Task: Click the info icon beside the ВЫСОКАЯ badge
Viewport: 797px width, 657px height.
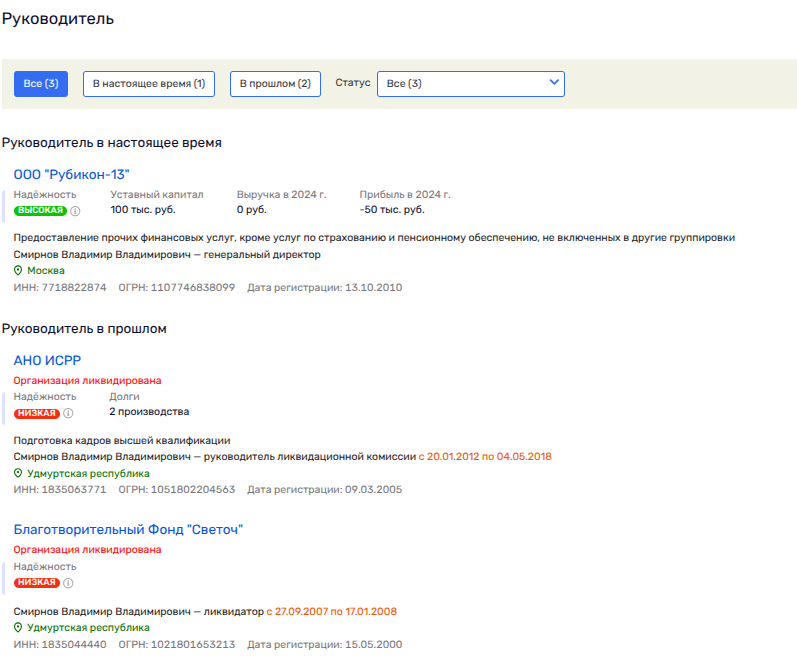Action: click(75, 211)
